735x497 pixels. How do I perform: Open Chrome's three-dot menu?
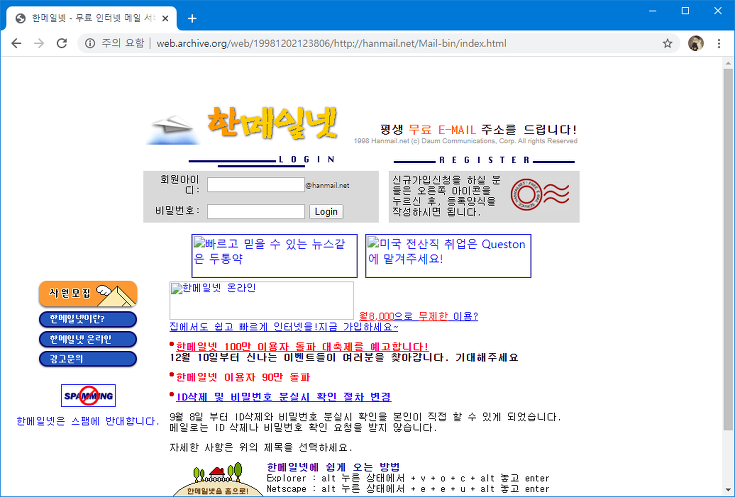719,44
